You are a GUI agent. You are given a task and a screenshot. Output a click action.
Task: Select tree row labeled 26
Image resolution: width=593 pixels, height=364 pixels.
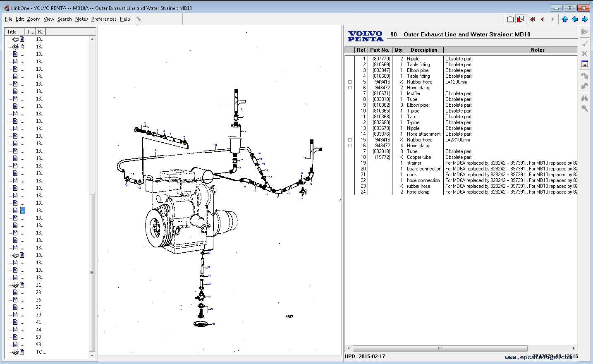38,300
